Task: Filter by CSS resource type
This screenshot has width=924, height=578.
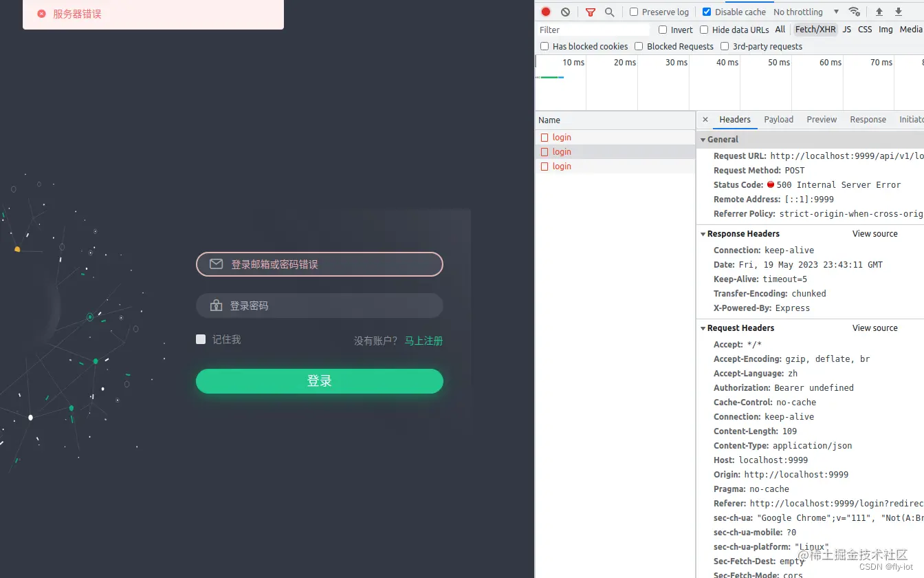Action: click(x=865, y=30)
